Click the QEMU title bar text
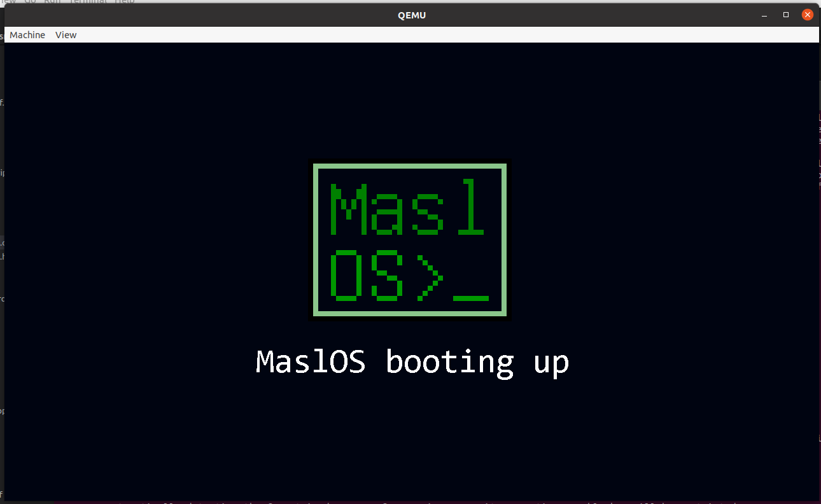 pyautogui.click(x=411, y=15)
